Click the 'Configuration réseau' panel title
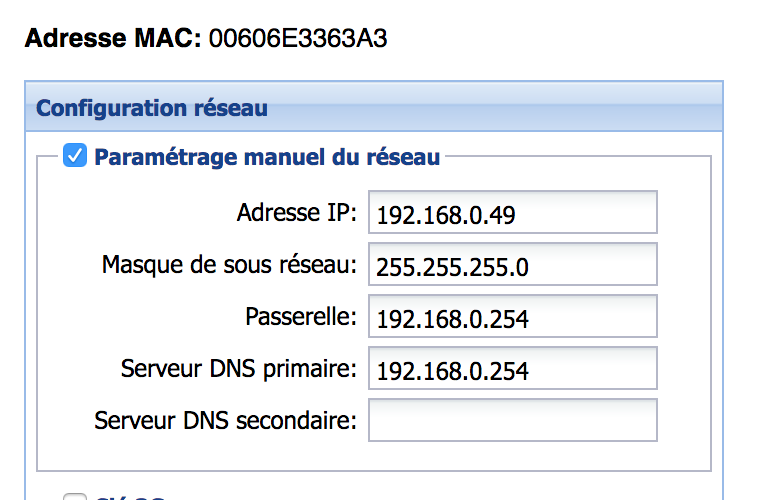770x500 pixels. click(x=152, y=108)
